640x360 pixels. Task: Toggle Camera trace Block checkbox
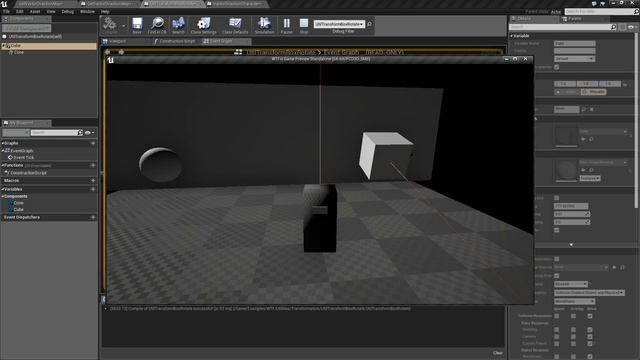[590, 336]
